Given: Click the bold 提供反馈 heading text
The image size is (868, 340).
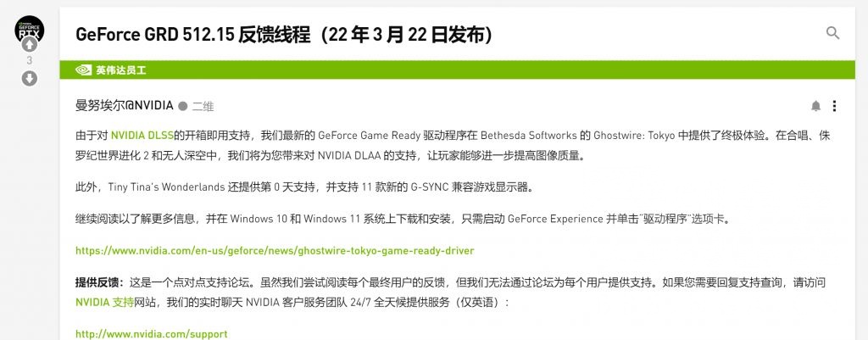Looking at the screenshot, I should click(x=99, y=281).
